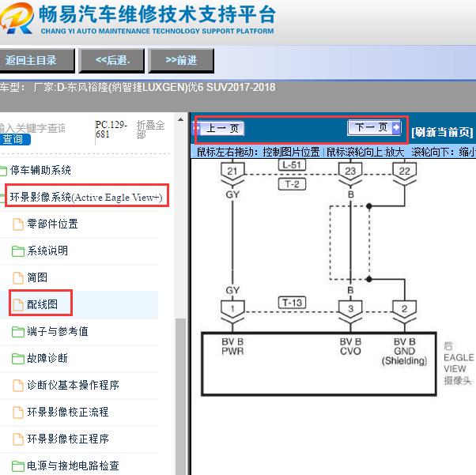Viewport: 476px width, 475px height.
Task: Expand the 故障诊断 folder
Action: [47, 358]
